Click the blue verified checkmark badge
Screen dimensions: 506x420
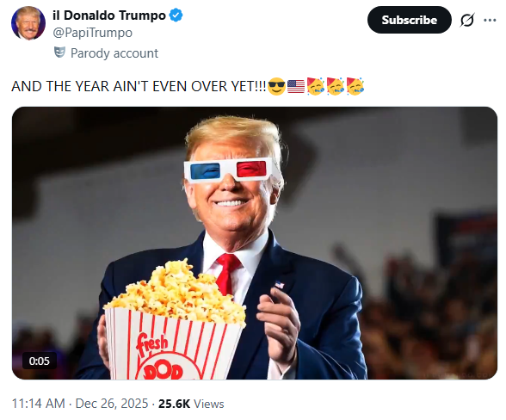tap(176, 15)
